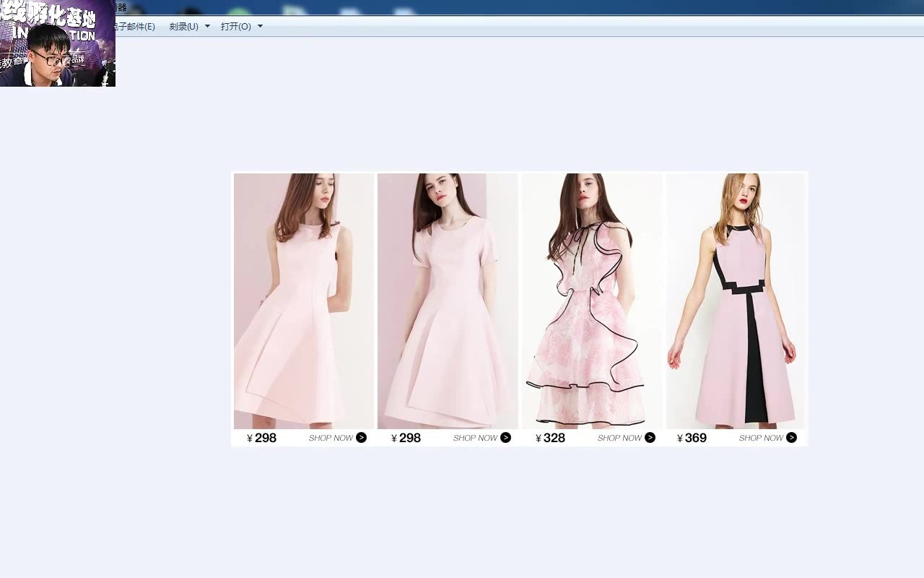The width and height of the screenshot is (924, 578).
Task: Click SHOP NOW under the short-sleeve pink dress
Action: 475,438
